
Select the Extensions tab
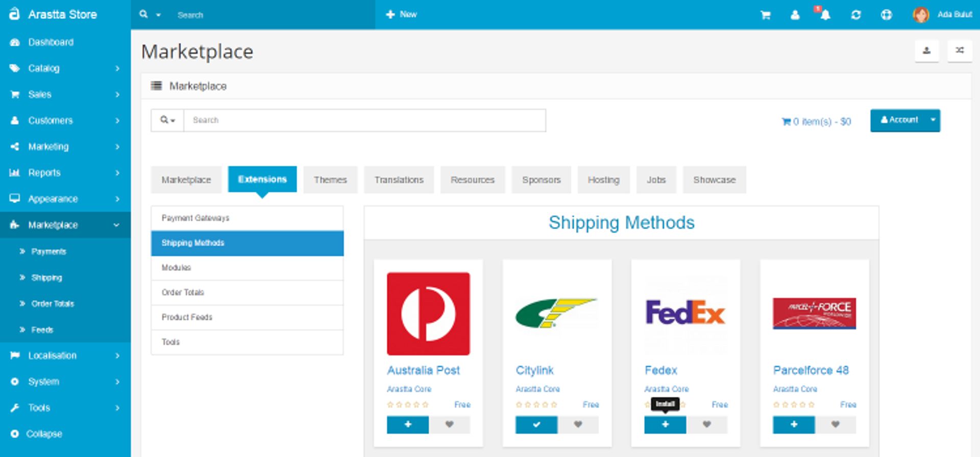262,179
